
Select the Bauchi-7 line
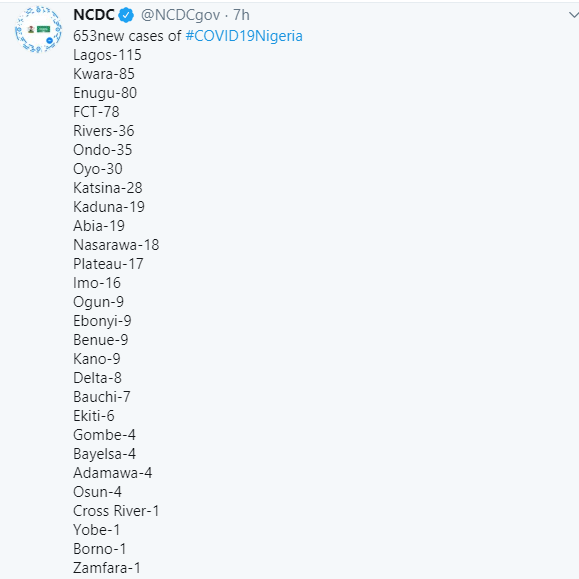tap(102, 397)
